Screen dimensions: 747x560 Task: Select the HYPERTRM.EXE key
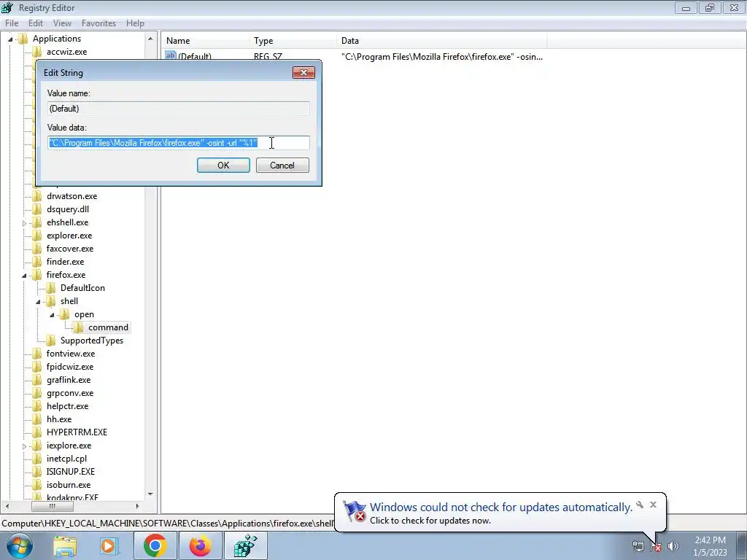[77, 432]
